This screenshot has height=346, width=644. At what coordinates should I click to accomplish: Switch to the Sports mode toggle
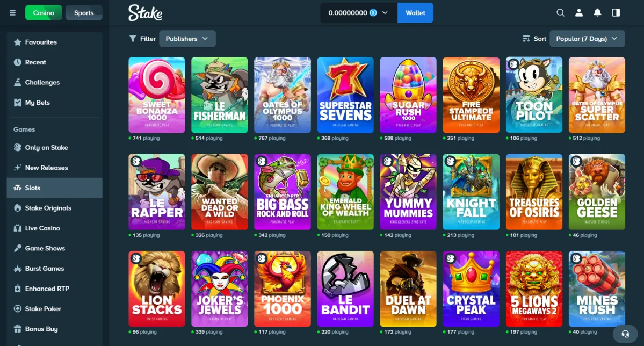84,13
